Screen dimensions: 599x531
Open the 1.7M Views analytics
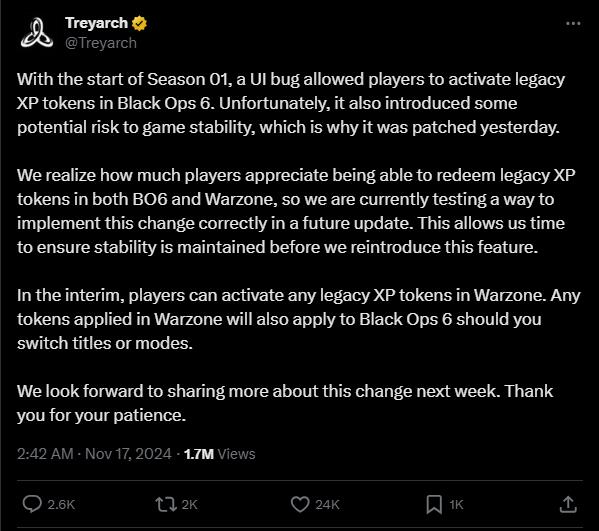(220, 454)
